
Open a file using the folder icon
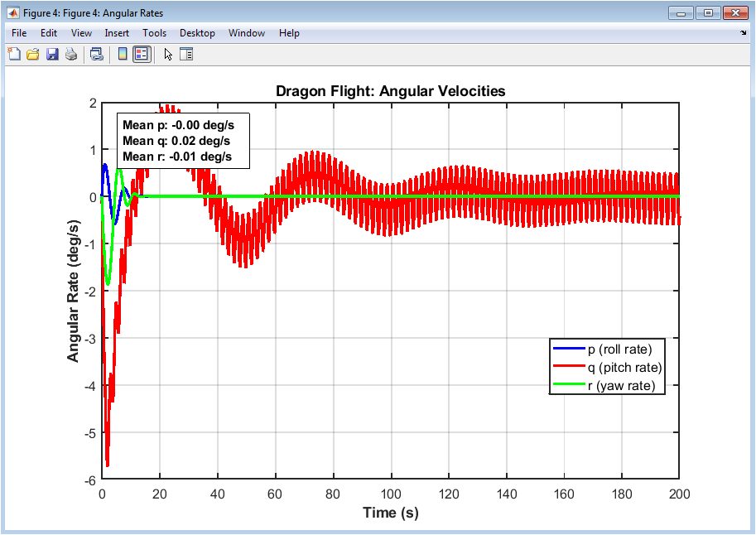pyautogui.click(x=33, y=55)
